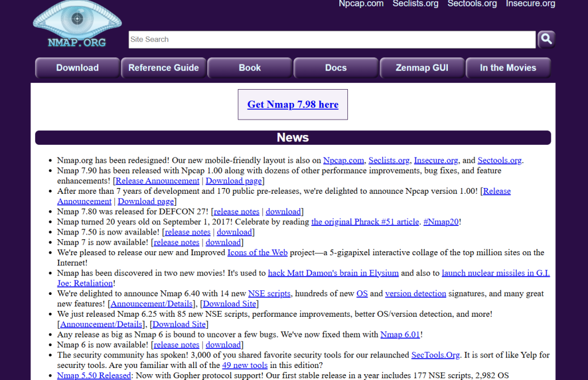Click the Nmap 5.50 Released link

click(x=94, y=376)
